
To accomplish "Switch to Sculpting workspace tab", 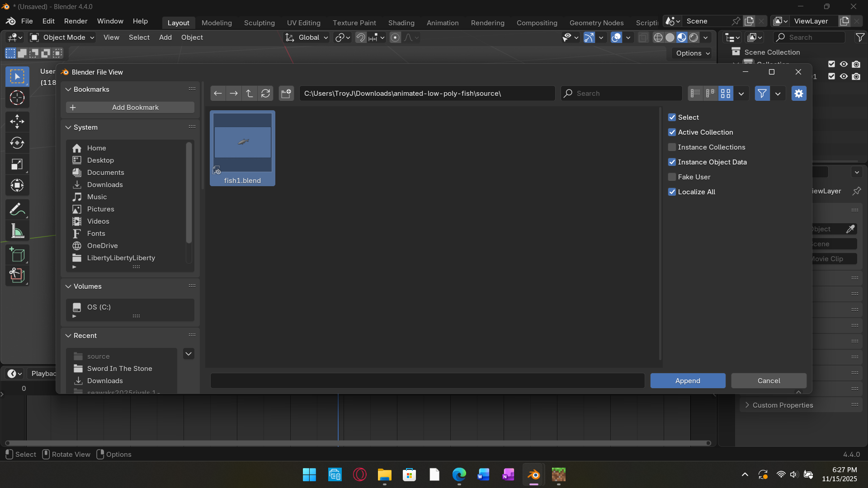I will [x=259, y=23].
